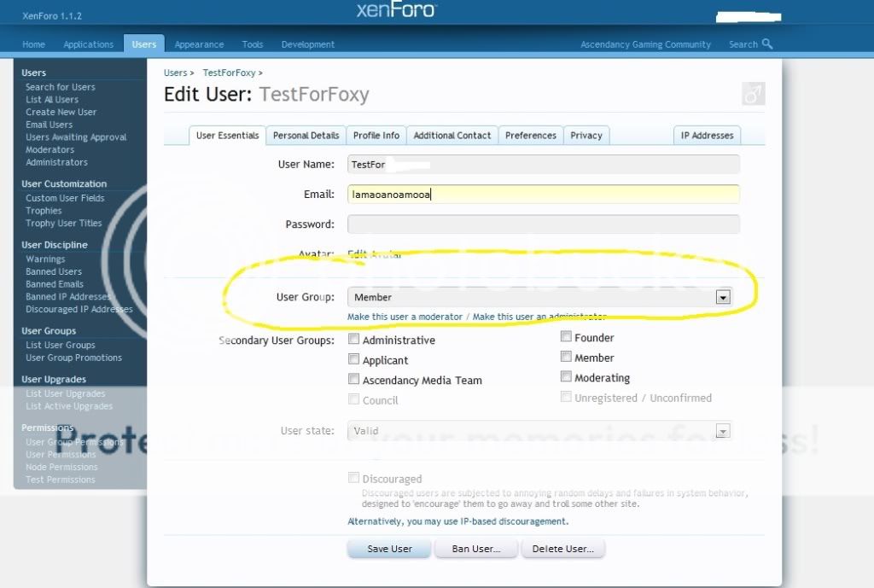Open the User Group dropdown
874x588 pixels.
(x=723, y=297)
